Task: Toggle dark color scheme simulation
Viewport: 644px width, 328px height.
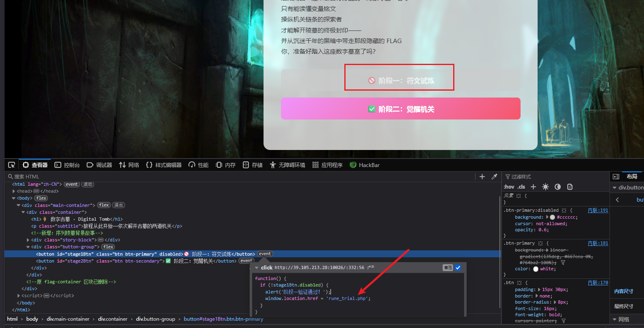Action: pyautogui.click(x=558, y=187)
